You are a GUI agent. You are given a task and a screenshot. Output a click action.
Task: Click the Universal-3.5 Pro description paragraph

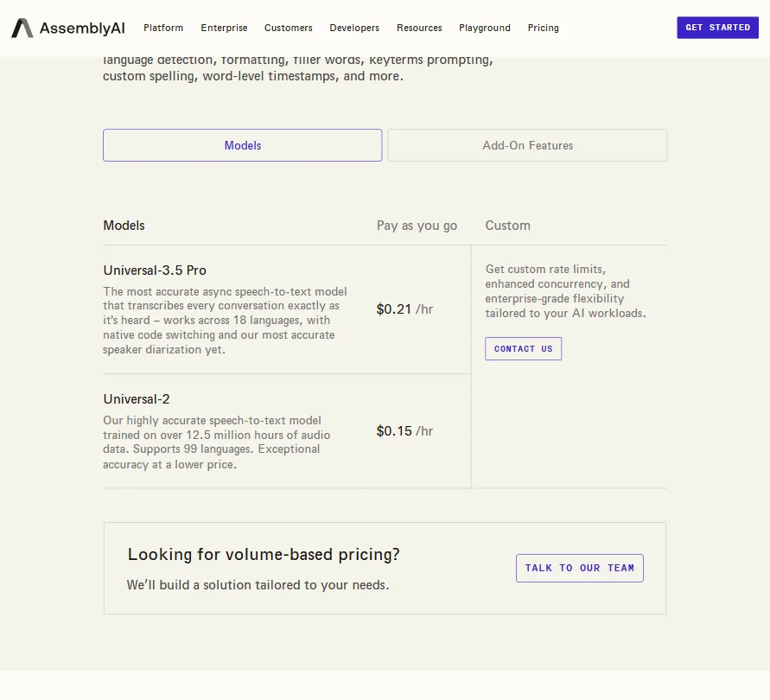point(225,321)
